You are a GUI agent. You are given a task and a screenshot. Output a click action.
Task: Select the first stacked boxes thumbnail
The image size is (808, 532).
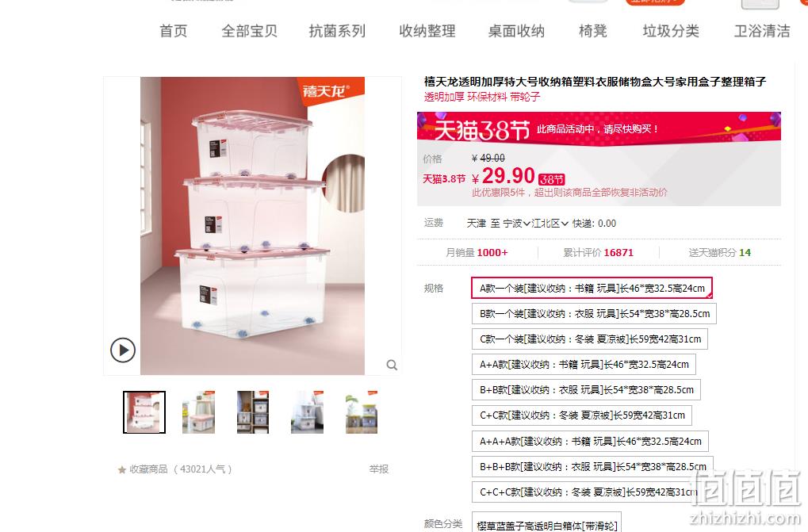144,412
